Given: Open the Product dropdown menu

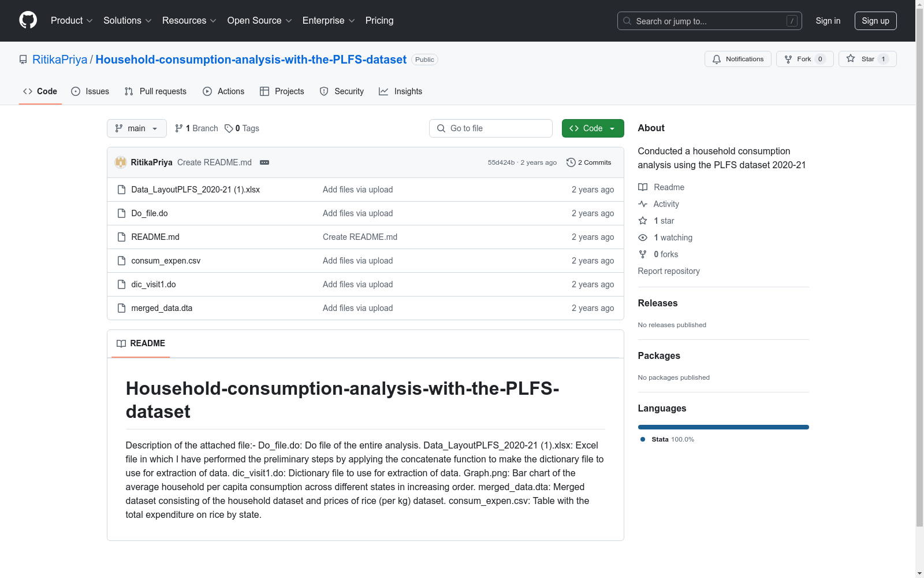Looking at the screenshot, I should click(72, 20).
